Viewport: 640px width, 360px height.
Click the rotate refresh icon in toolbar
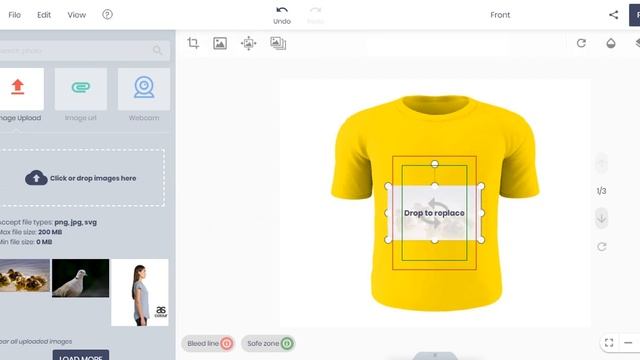pyautogui.click(x=581, y=43)
